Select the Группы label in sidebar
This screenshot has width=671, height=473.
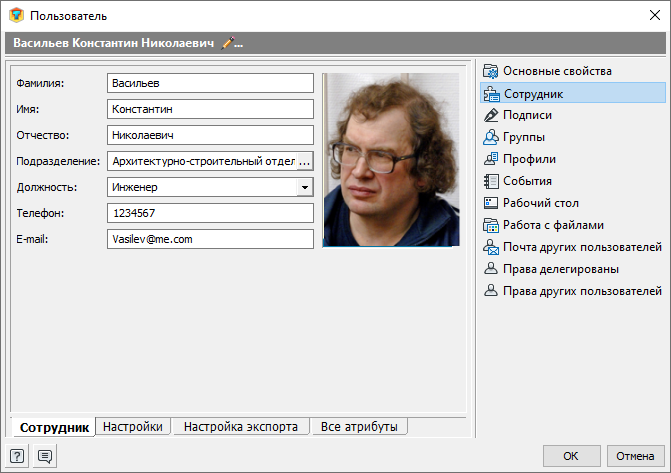(x=524, y=137)
